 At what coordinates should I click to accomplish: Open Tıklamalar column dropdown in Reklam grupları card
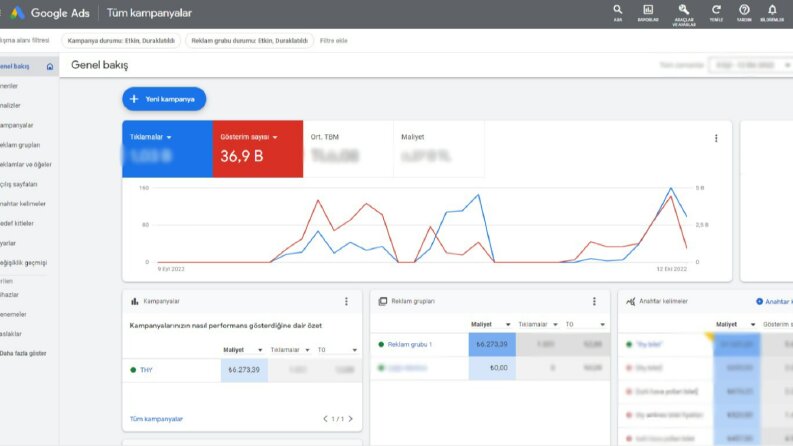(555, 325)
